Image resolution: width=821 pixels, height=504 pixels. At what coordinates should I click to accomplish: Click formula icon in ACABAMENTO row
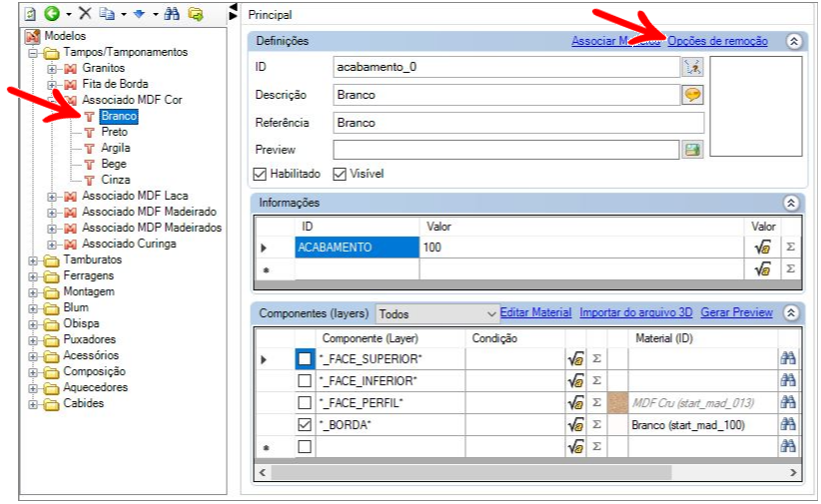click(x=762, y=248)
